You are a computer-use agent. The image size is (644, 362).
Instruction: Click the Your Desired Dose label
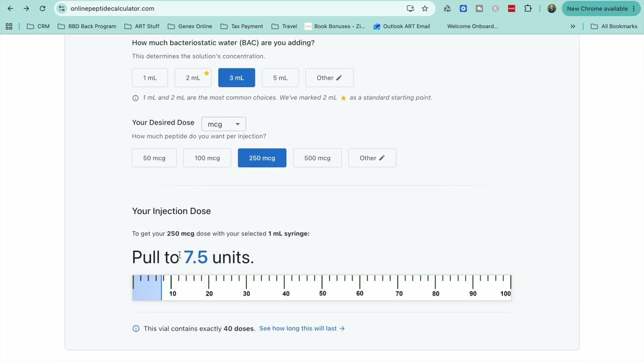tap(163, 123)
